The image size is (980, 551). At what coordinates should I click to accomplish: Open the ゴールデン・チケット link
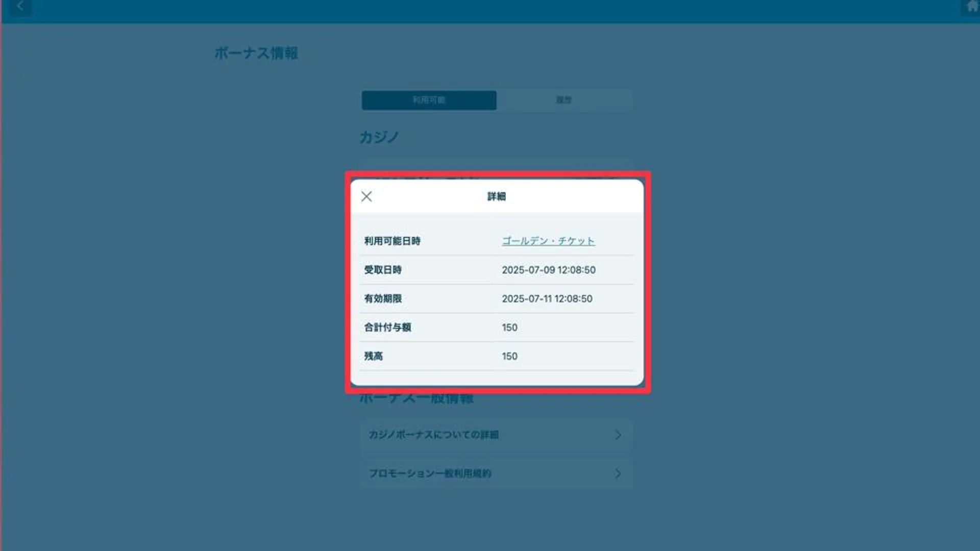click(548, 241)
